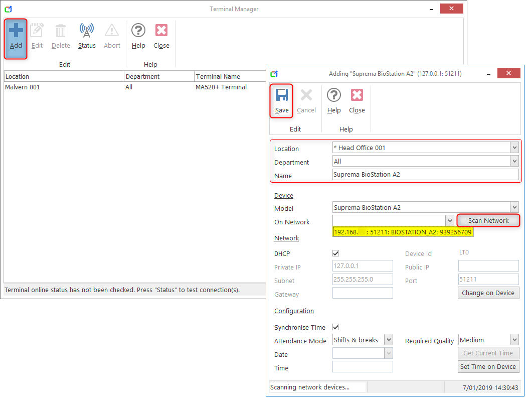This screenshot has width=532, height=402.
Task: Close the Adding terminal dialog window
Action: point(508,73)
